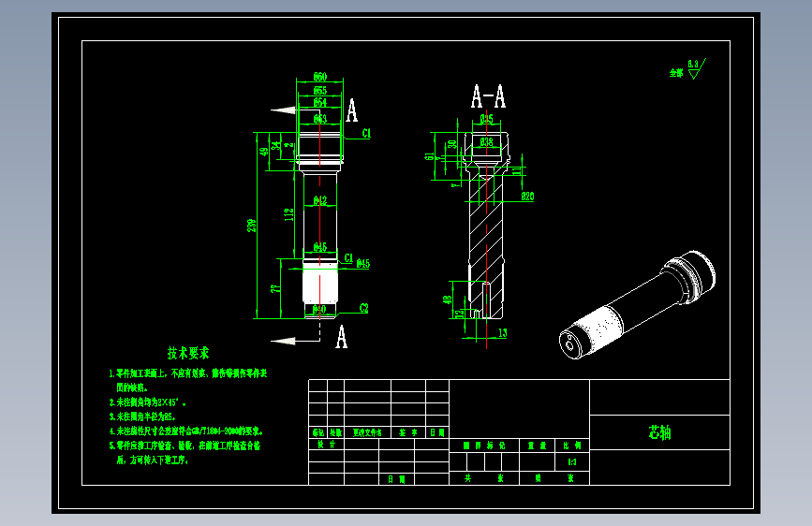Select the technical note mentioning R5 radius

pyautogui.click(x=142, y=416)
